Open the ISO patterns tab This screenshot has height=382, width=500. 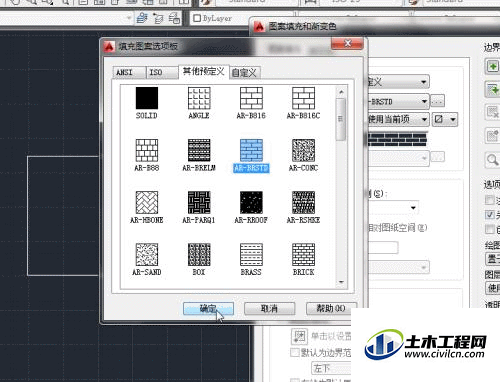click(x=162, y=72)
